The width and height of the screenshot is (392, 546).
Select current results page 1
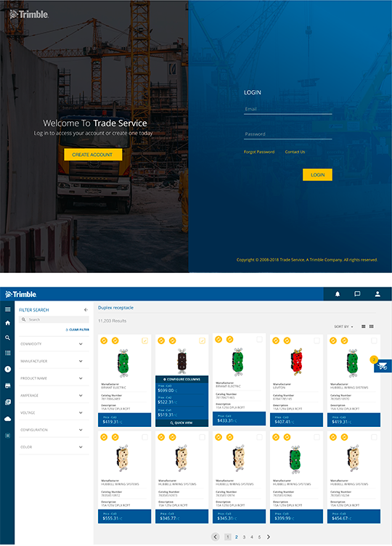pyautogui.click(x=228, y=537)
